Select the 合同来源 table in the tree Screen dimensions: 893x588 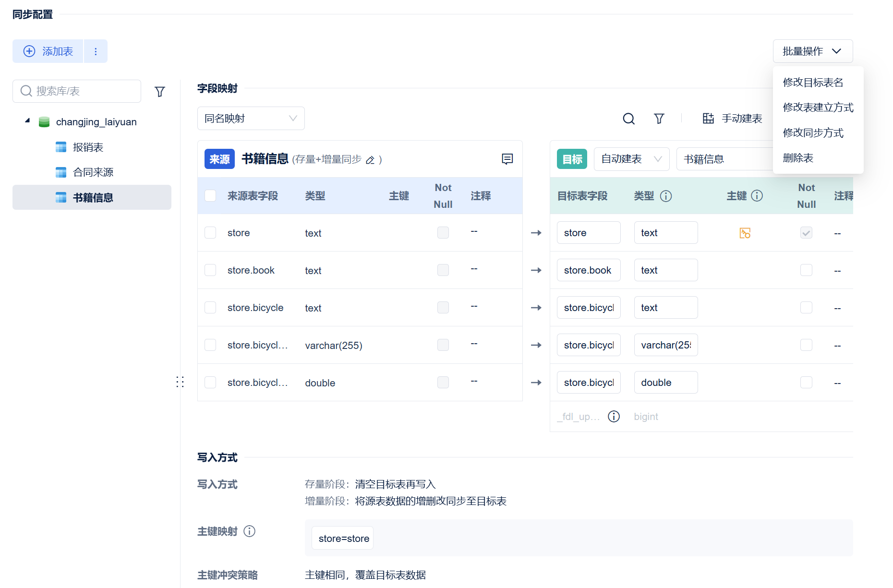(x=92, y=172)
